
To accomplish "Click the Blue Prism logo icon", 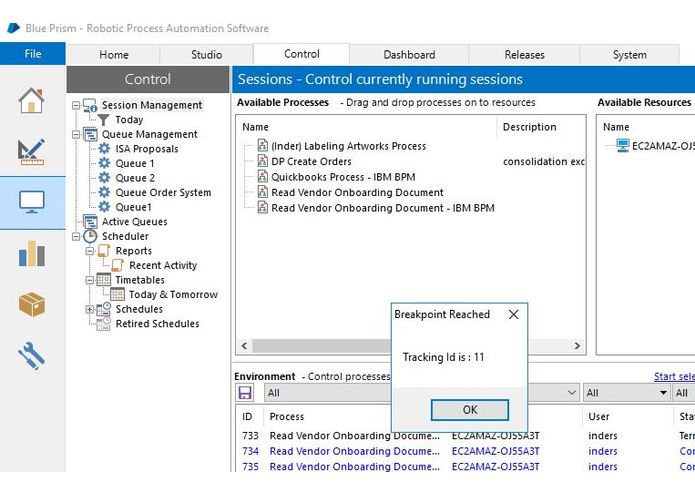I will click(13, 28).
